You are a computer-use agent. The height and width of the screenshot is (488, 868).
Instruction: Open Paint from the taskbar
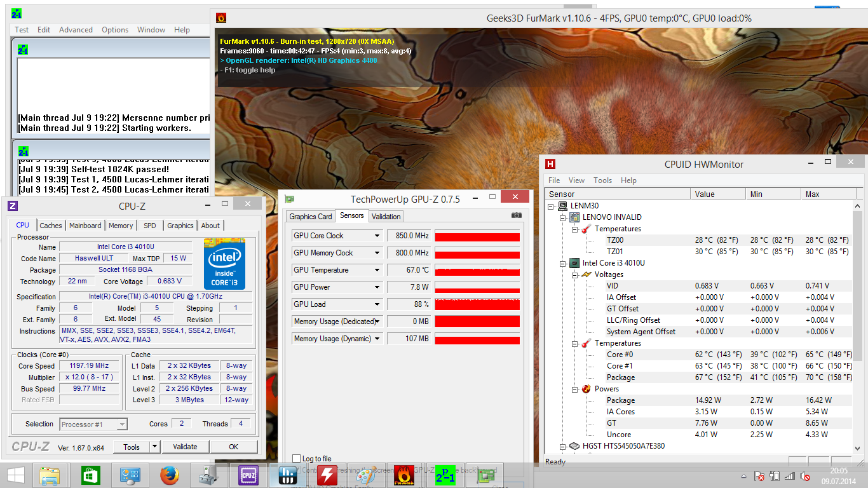tap(366, 475)
